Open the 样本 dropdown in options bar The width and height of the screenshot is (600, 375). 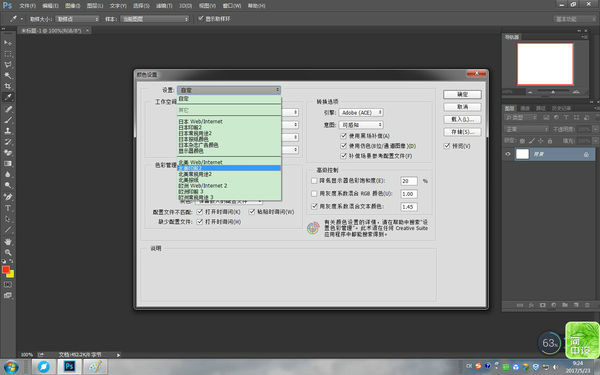155,19
